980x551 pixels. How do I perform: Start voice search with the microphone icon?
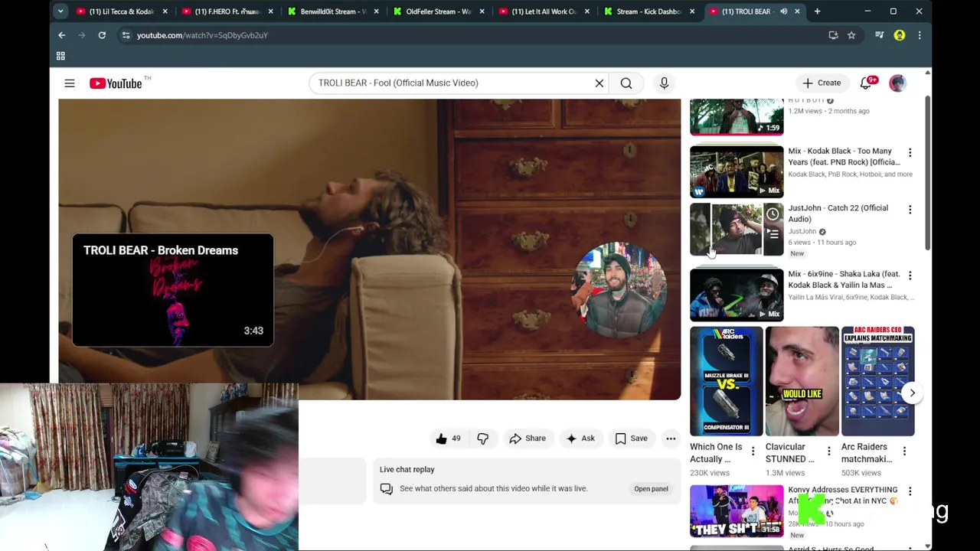pos(664,83)
